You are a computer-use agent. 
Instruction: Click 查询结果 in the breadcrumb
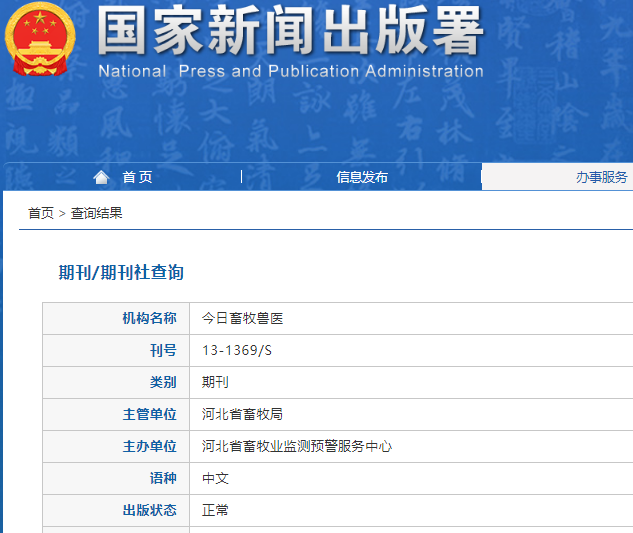[x=97, y=213]
